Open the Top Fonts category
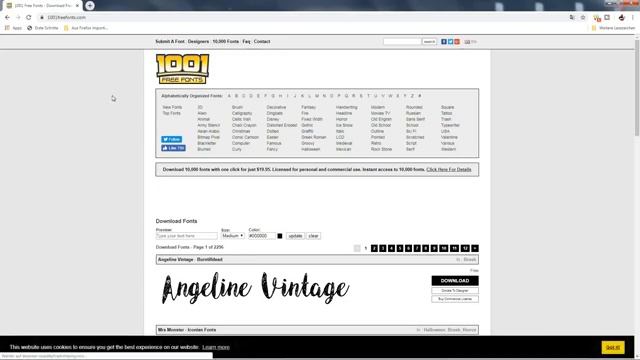The image size is (640, 360). pyautogui.click(x=171, y=113)
